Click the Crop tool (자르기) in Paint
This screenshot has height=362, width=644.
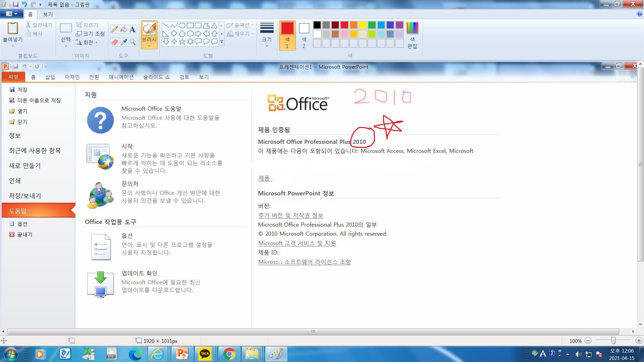pos(87,25)
